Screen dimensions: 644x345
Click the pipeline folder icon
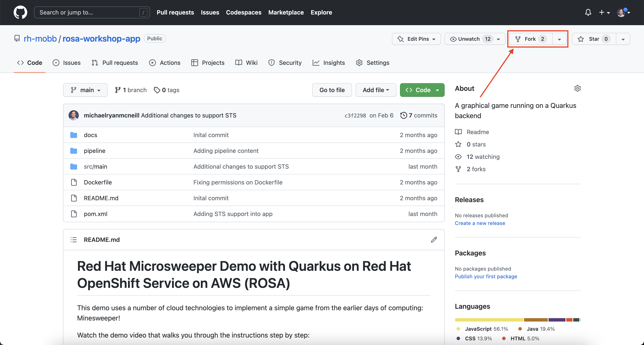coord(73,151)
